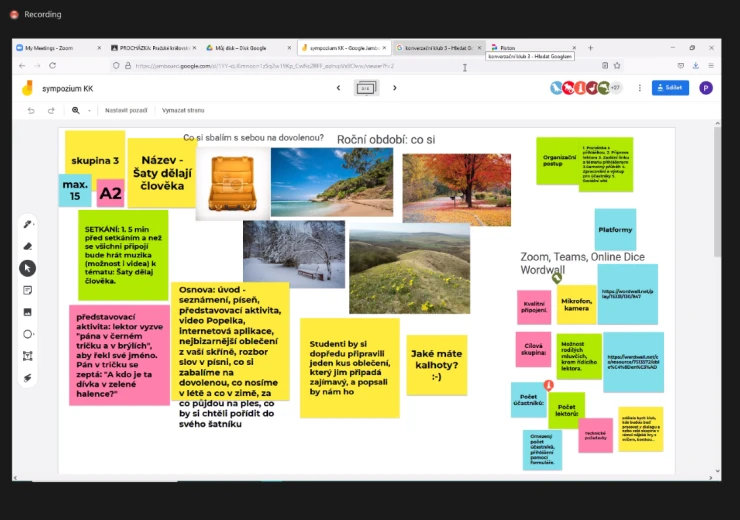740x520 pixels.
Task: Pick the Laser pointer tool
Action: coord(27,377)
